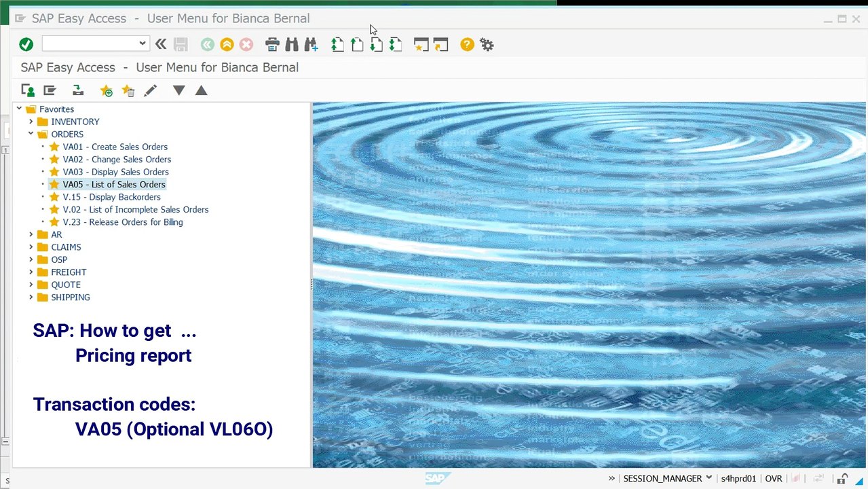Generate a desktop shortcut icon
This screenshot has height=489, width=868.
[441, 44]
